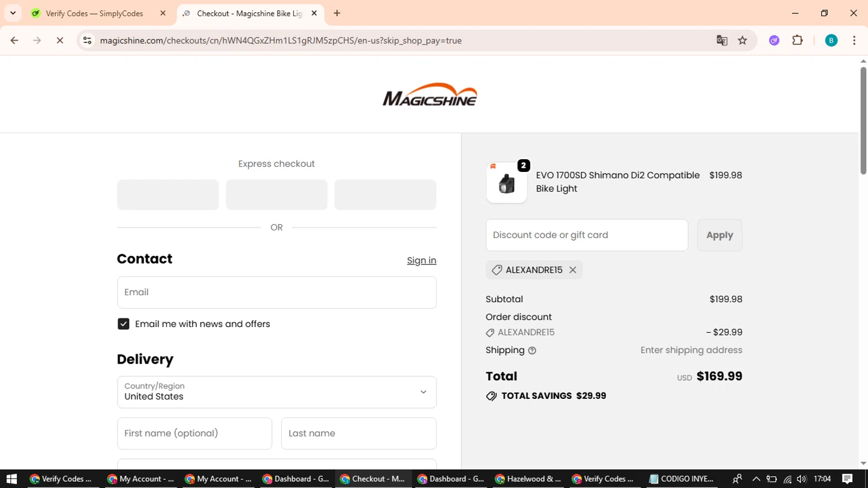Open the CODIGO INYE... notepad taskbar item
Image resolution: width=868 pixels, height=488 pixels.
pos(682,479)
